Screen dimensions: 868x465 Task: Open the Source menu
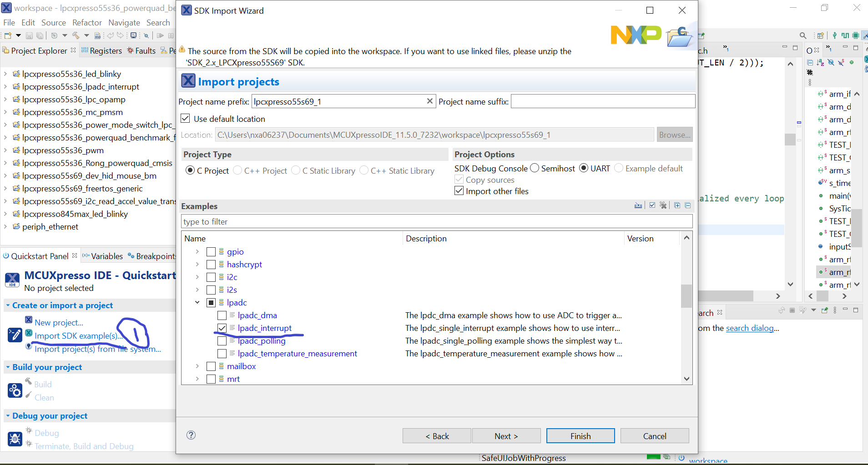[x=54, y=22]
